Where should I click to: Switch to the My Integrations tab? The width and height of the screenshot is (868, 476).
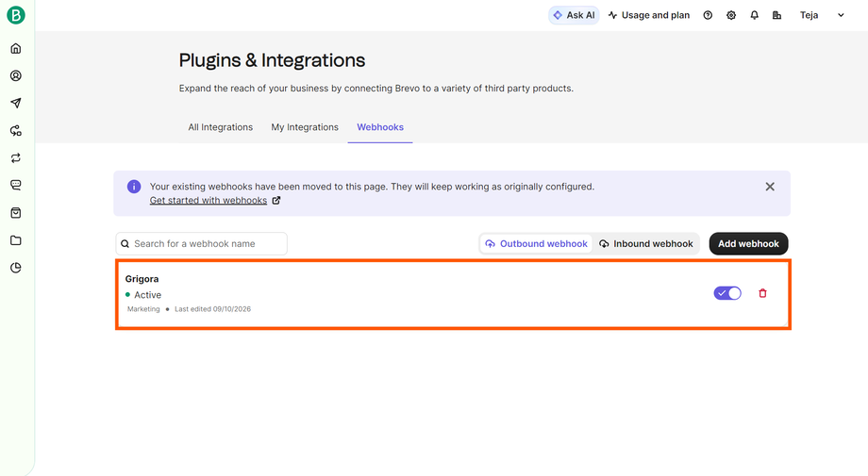[305, 127]
